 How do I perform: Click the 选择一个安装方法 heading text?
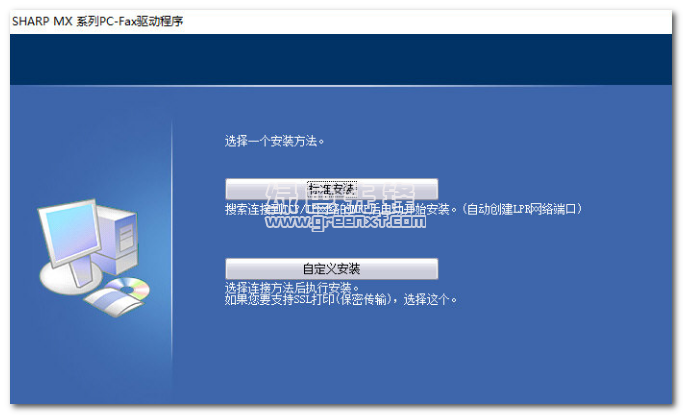pyautogui.click(x=274, y=141)
